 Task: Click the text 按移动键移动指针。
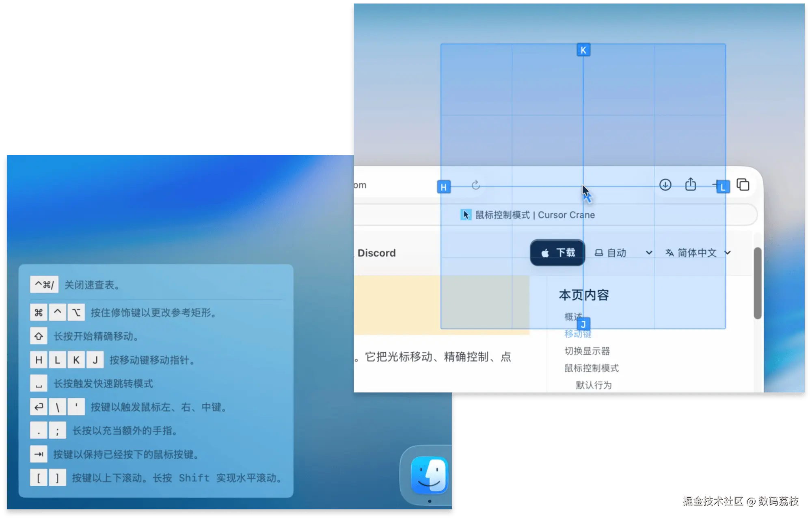coord(153,360)
